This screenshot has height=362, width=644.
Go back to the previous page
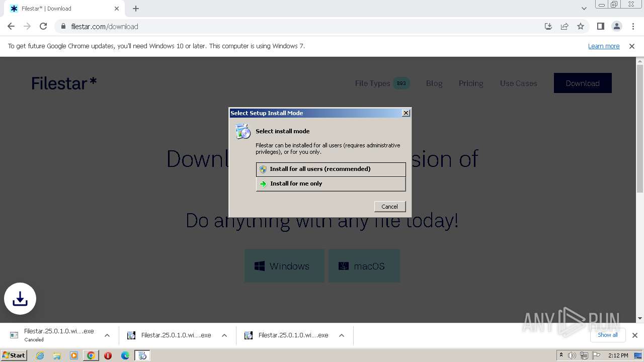click(11, 26)
